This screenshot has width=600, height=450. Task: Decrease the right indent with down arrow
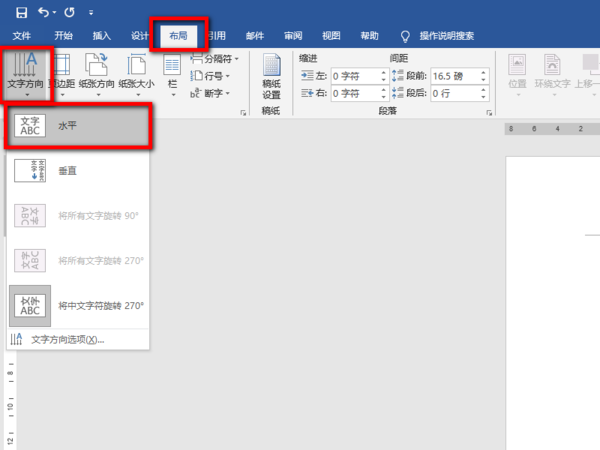[x=383, y=97]
